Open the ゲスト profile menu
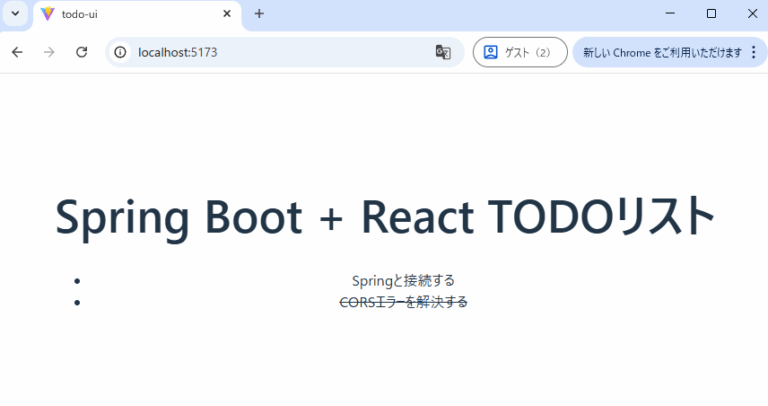 519,52
